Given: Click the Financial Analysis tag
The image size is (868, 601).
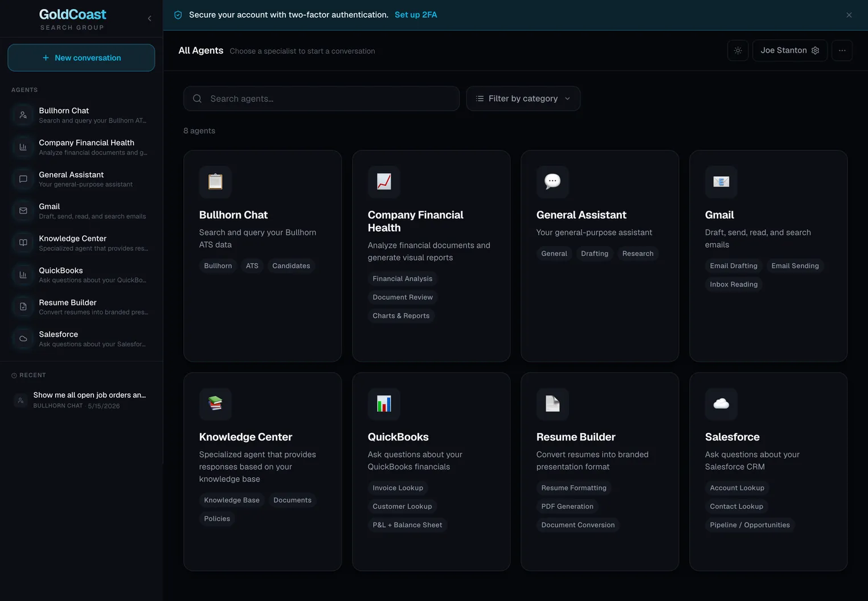Looking at the screenshot, I should pos(403,279).
